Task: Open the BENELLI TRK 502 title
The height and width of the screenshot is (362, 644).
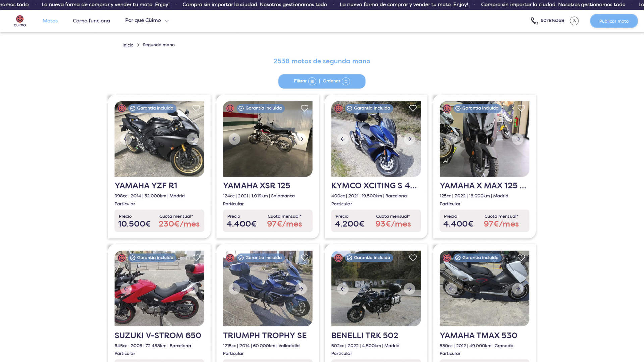Action: coord(365,336)
